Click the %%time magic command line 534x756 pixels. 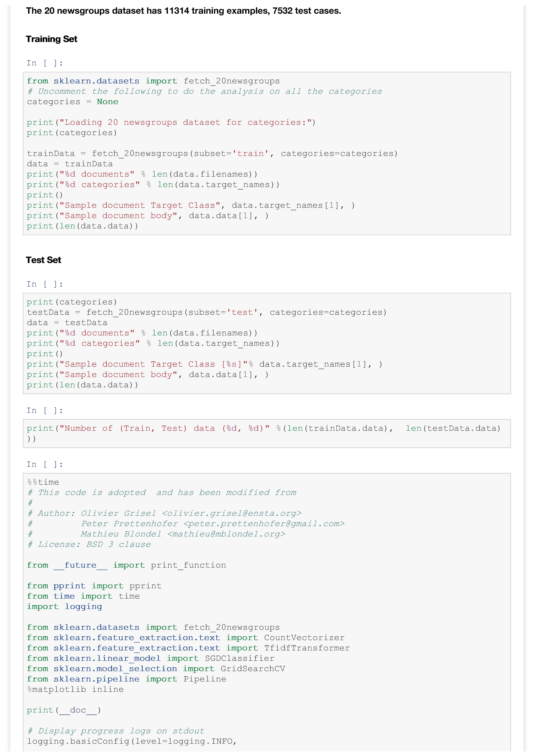pos(43,482)
